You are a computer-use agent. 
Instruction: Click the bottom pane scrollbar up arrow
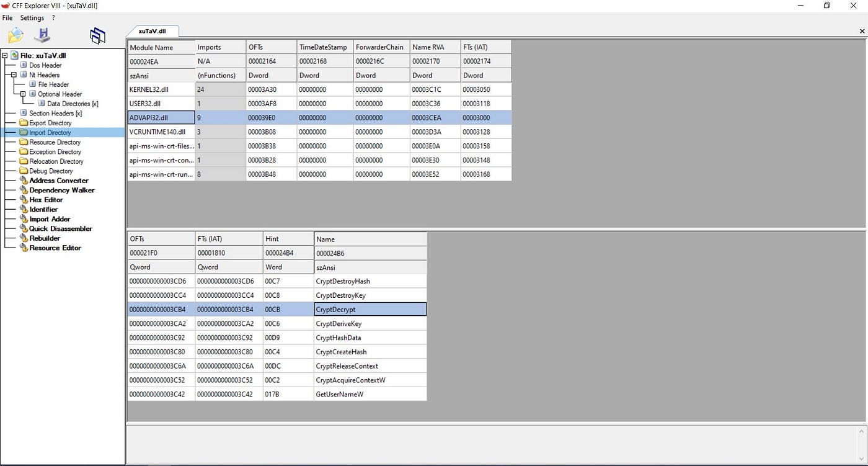tap(861, 431)
